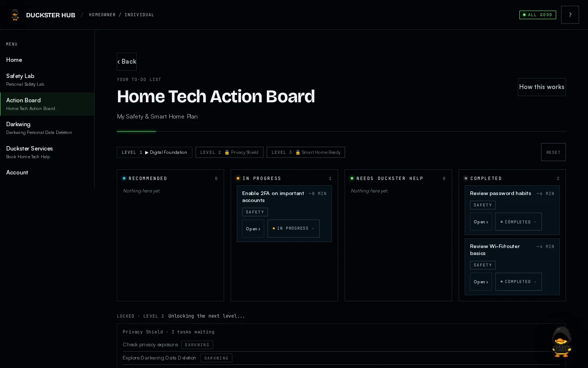
Task: Open the How this works button
Action: [x=542, y=87]
